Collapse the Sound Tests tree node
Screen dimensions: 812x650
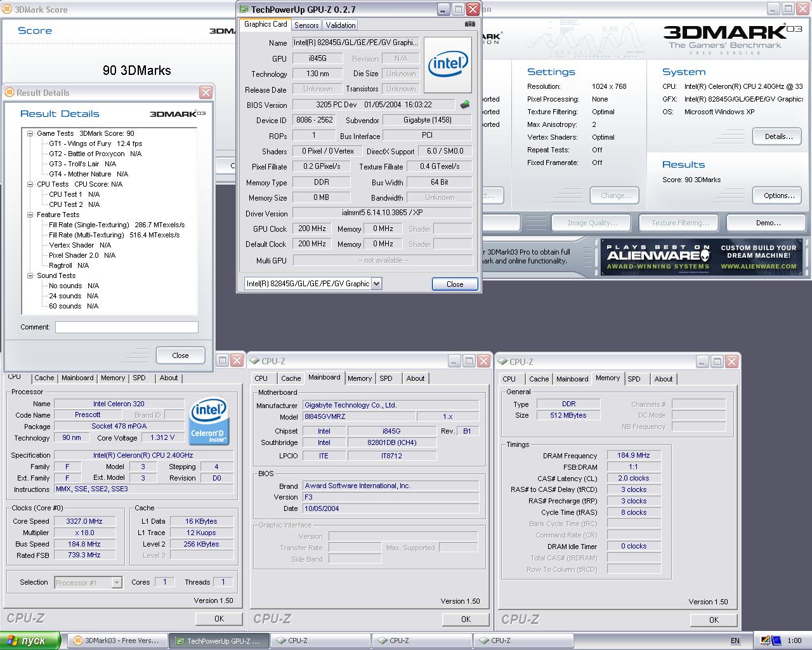[x=30, y=275]
